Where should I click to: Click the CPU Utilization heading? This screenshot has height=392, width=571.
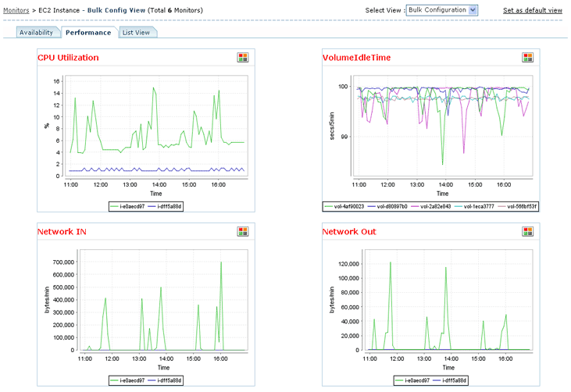(68, 58)
